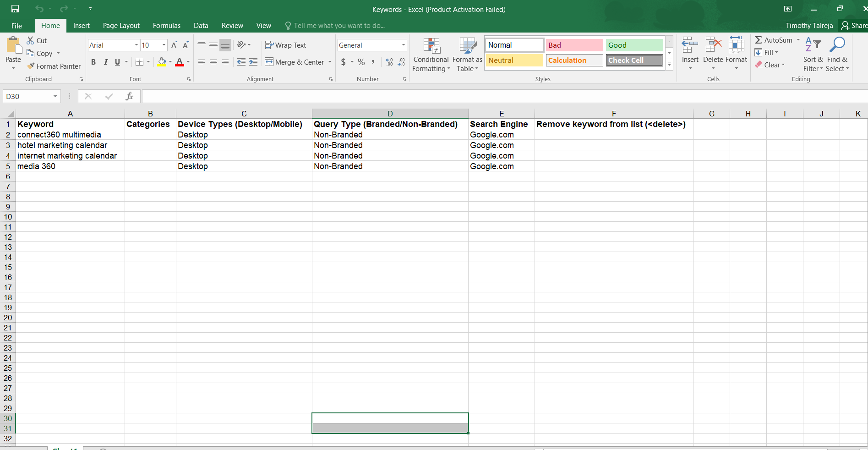Image resolution: width=868 pixels, height=450 pixels.
Task: Click the Merge & Center button
Action: (x=295, y=62)
